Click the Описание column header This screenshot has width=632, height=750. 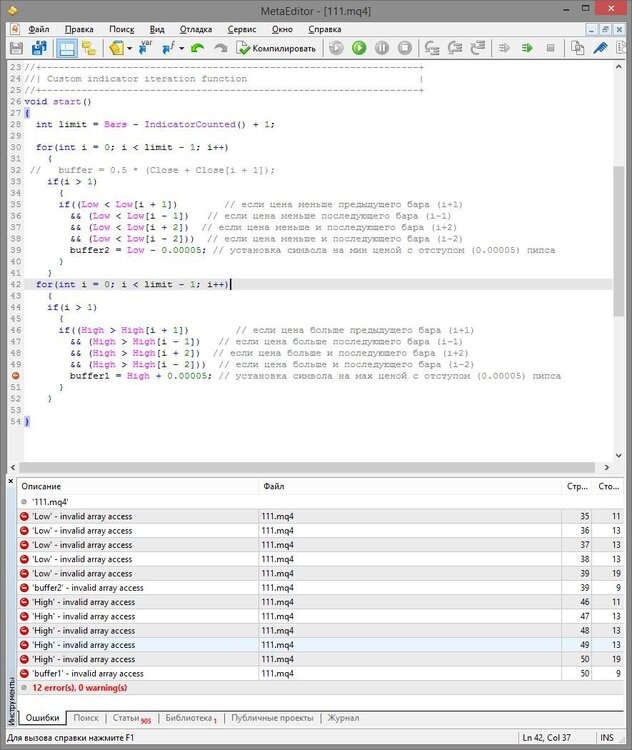coord(138,486)
